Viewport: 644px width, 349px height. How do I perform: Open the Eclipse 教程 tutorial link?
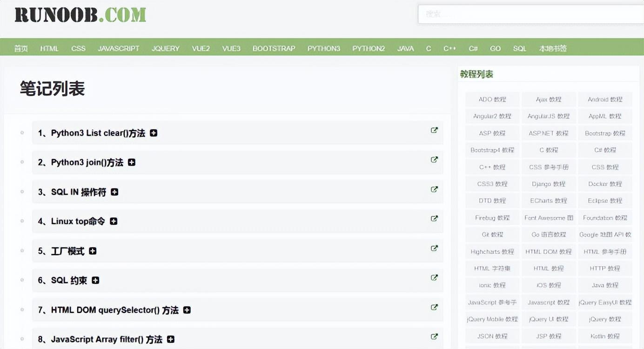(605, 201)
